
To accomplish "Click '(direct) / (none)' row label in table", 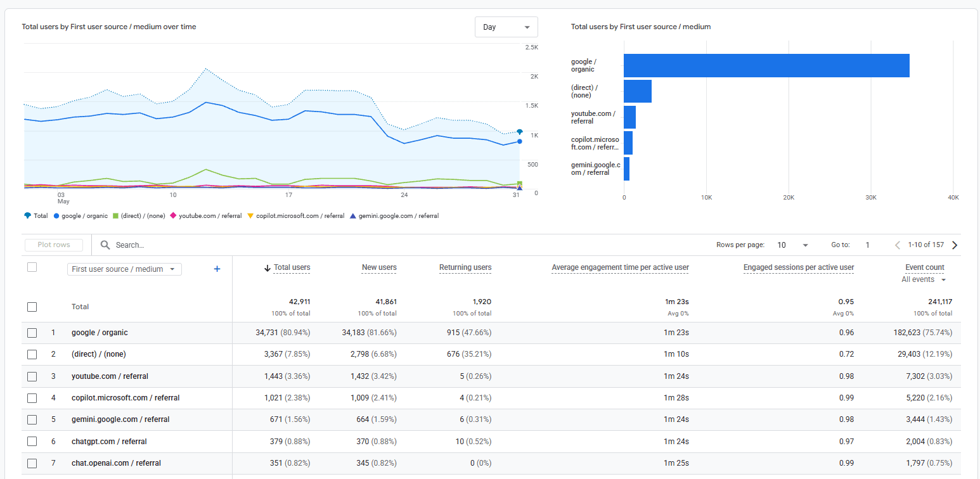I will (99, 354).
